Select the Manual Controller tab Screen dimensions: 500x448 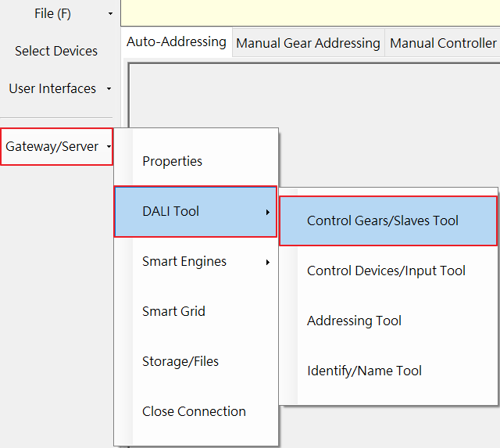point(443,43)
